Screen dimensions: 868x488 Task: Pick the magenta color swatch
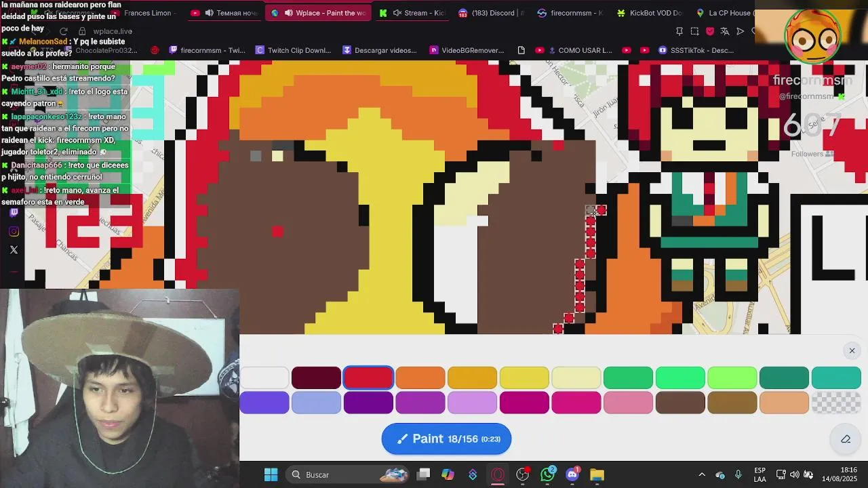pos(524,403)
